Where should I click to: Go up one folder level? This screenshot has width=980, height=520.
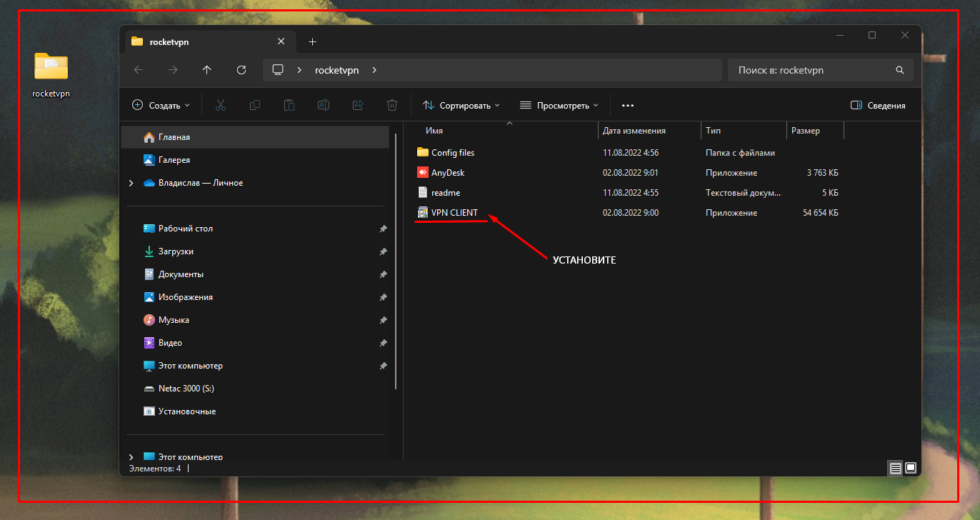coord(207,70)
